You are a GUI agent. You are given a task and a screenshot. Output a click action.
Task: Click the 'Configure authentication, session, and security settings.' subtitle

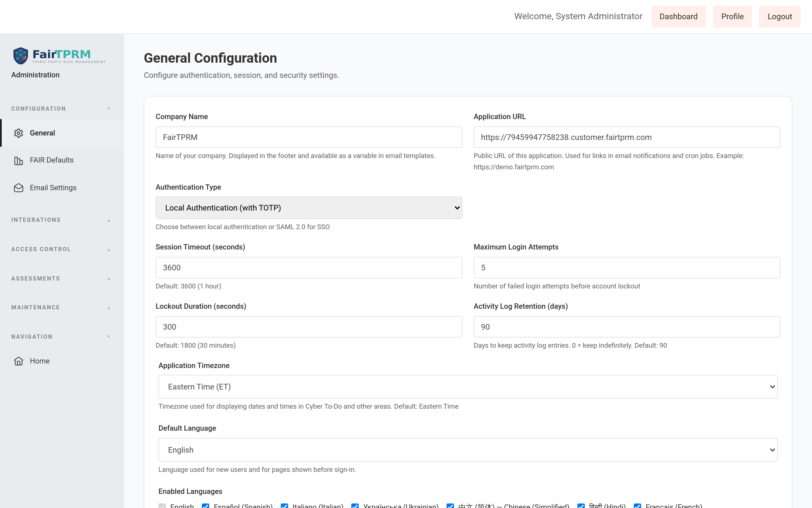click(241, 75)
